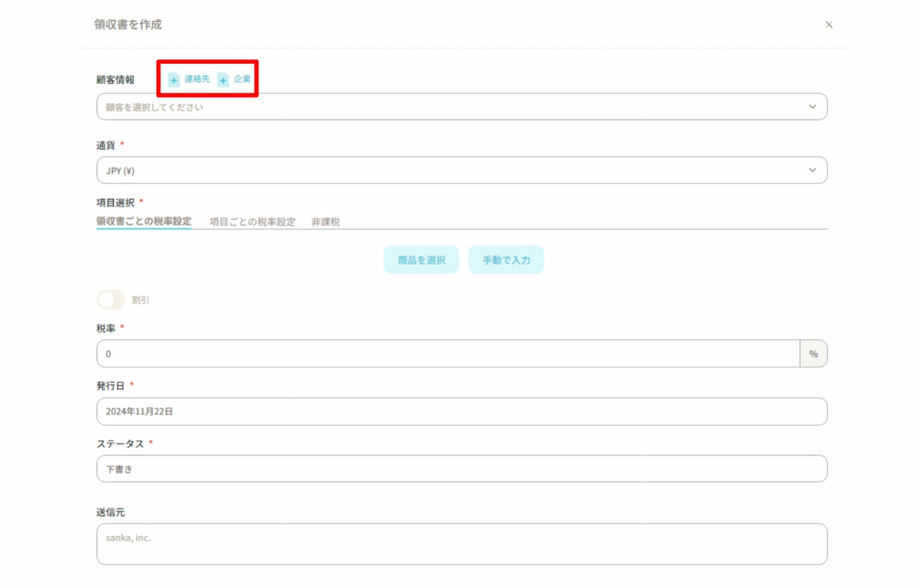This screenshot has height=588, width=920.
Task: Click the 顧客情報 label
Action: [115, 80]
